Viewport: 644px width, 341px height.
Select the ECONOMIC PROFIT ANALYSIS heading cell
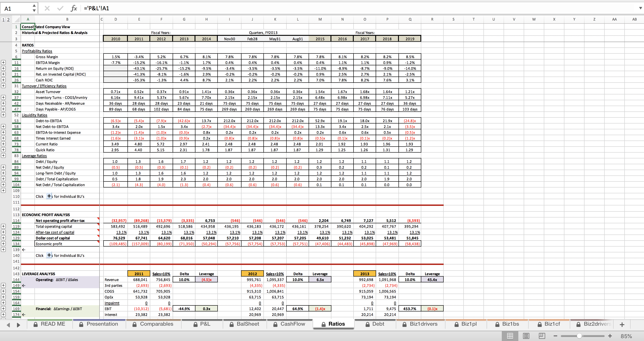tap(46, 215)
